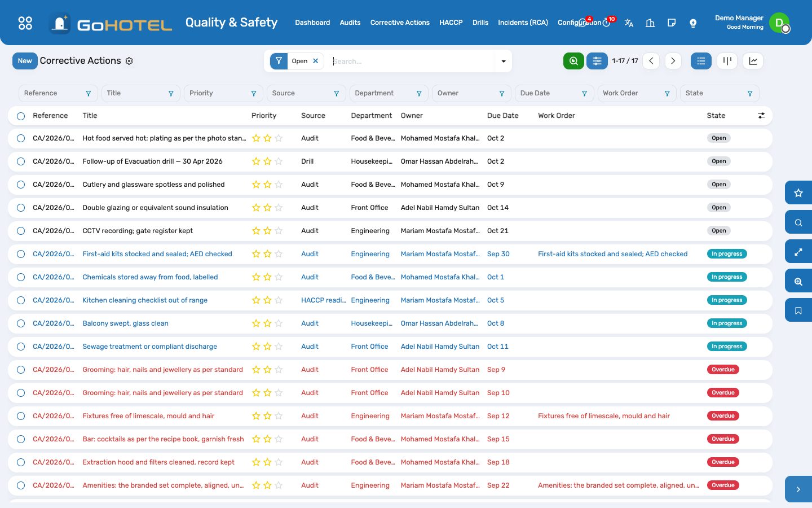
Task: Expand the search options dropdown arrow
Action: 504,61
